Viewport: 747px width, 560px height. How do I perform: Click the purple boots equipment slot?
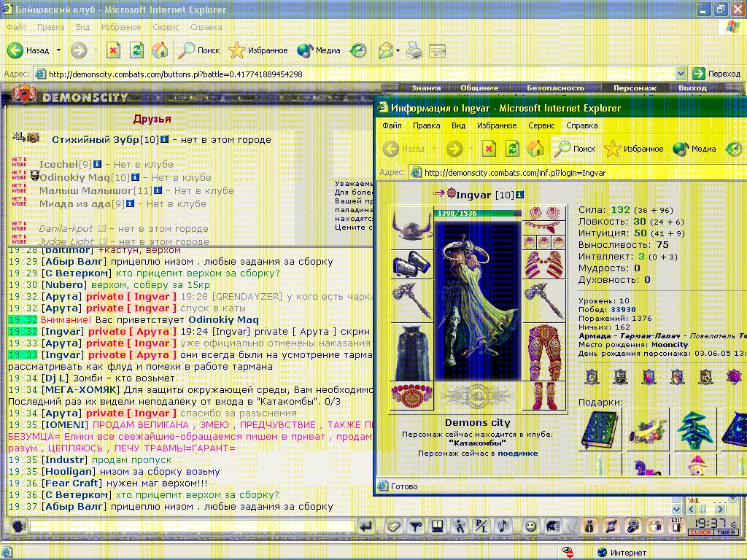click(x=544, y=396)
